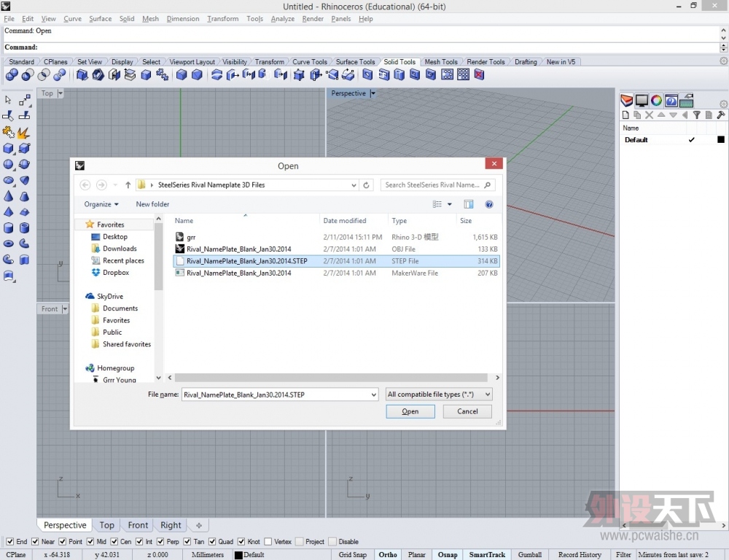
Task: Click the Boolean Split tool icon
Action: (60, 74)
